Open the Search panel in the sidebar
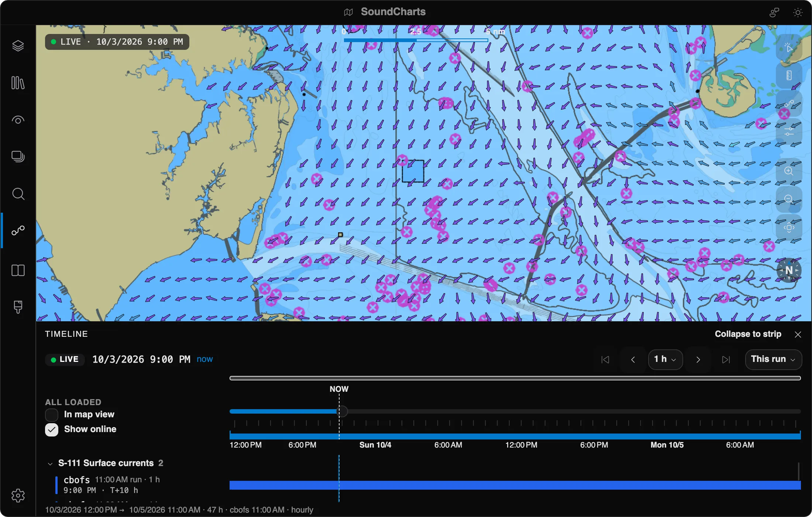Screen dimensions: 812x517 coord(18,194)
